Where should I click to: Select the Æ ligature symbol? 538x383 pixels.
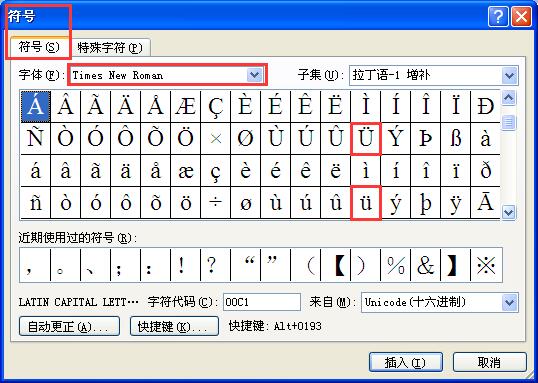tap(186, 107)
